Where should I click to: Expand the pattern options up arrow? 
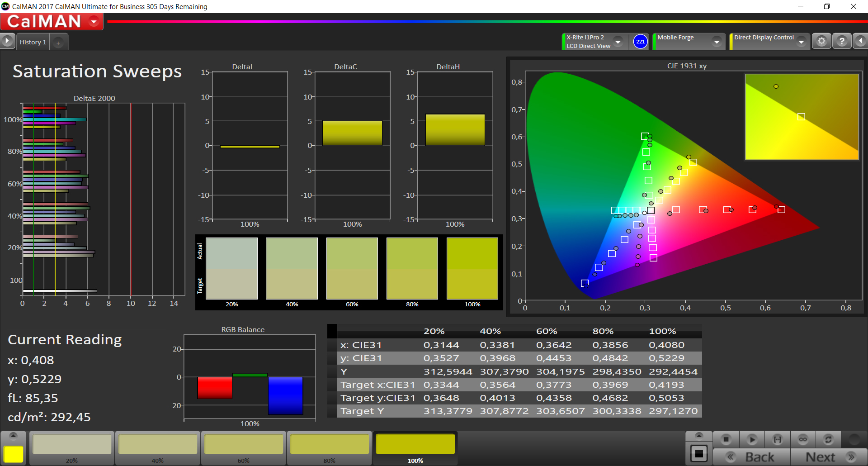[x=699, y=436]
